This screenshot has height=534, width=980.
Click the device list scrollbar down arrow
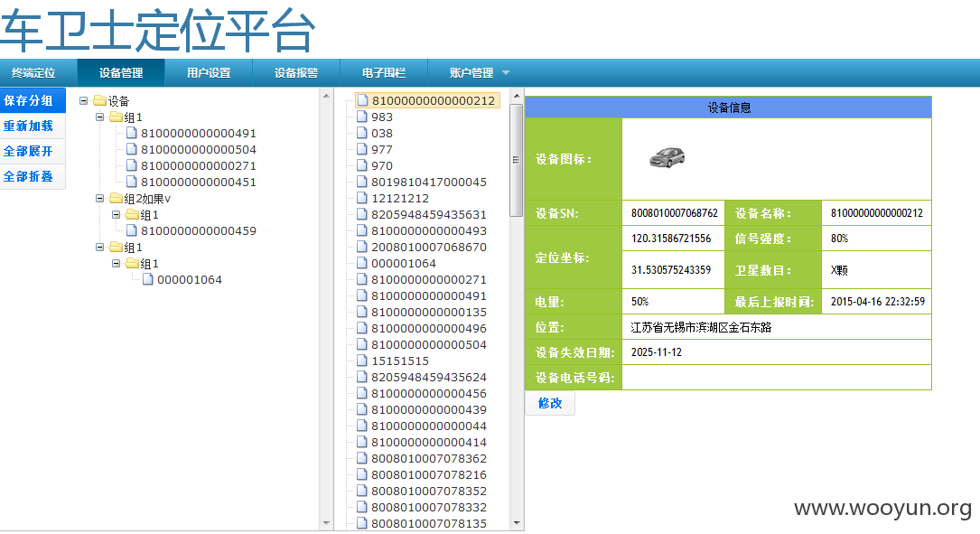[x=517, y=523]
